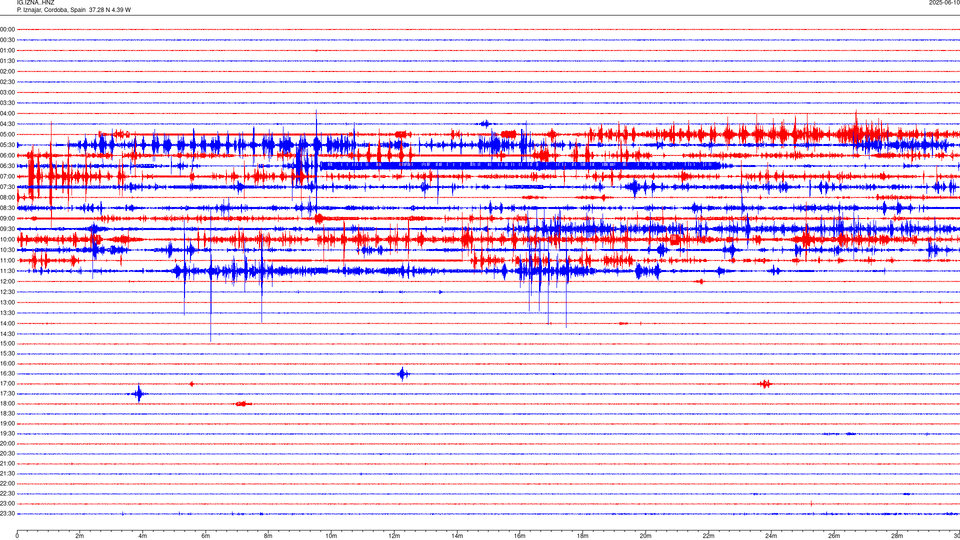960x540 pixels.
Task: Click the 05:00 trace time label
Action: tap(7, 134)
